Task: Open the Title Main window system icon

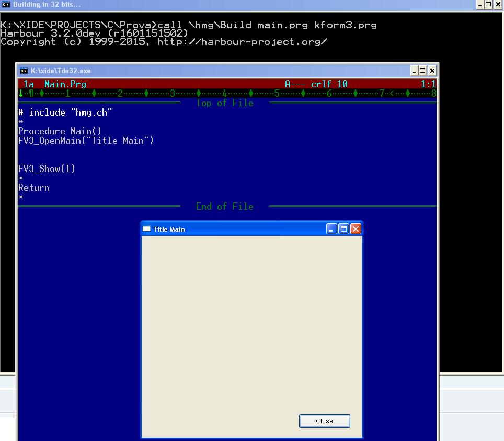Action: 147,229
